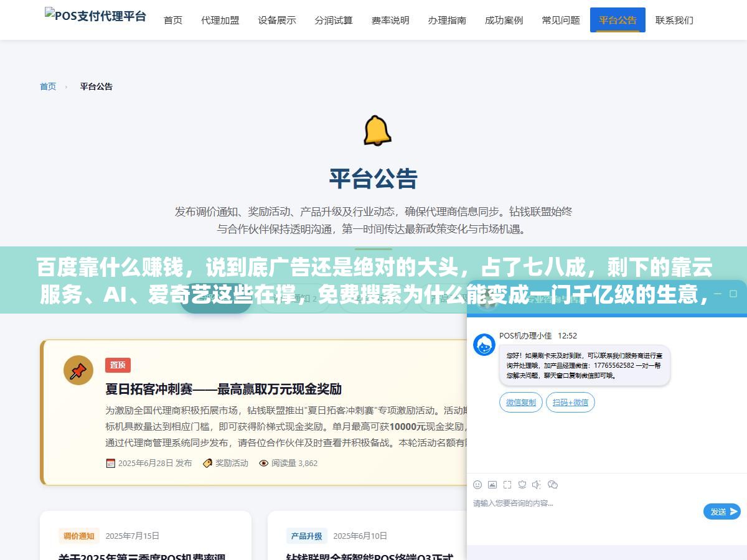Minimize the chat widget

click(x=717, y=294)
